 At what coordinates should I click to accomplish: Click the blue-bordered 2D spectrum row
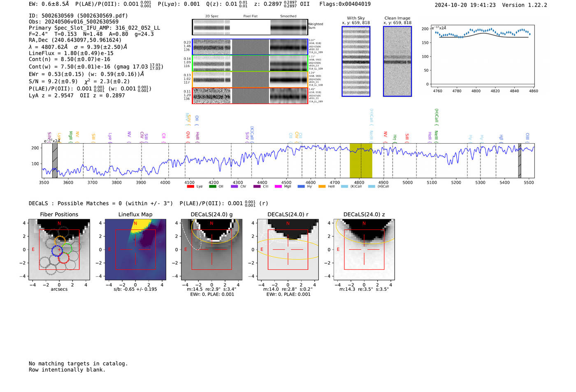click(x=250, y=47)
